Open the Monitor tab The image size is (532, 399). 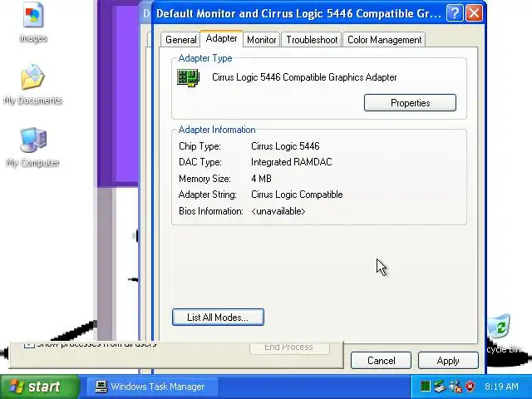coord(261,40)
